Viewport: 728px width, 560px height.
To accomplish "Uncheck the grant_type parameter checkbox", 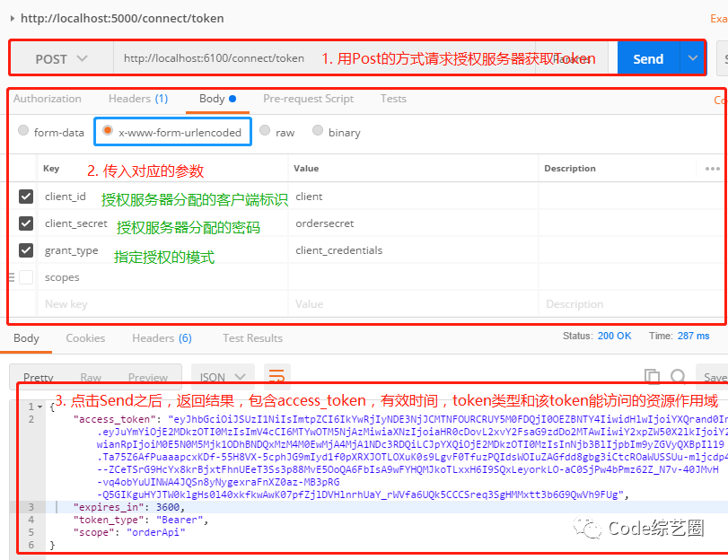I will [x=26, y=250].
